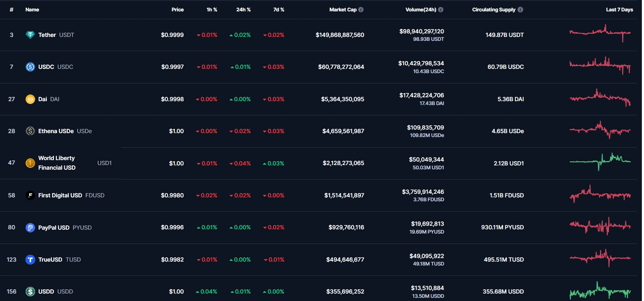Open the USDC coin name link
Viewport: 644px width, 301px height.
click(x=46, y=67)
